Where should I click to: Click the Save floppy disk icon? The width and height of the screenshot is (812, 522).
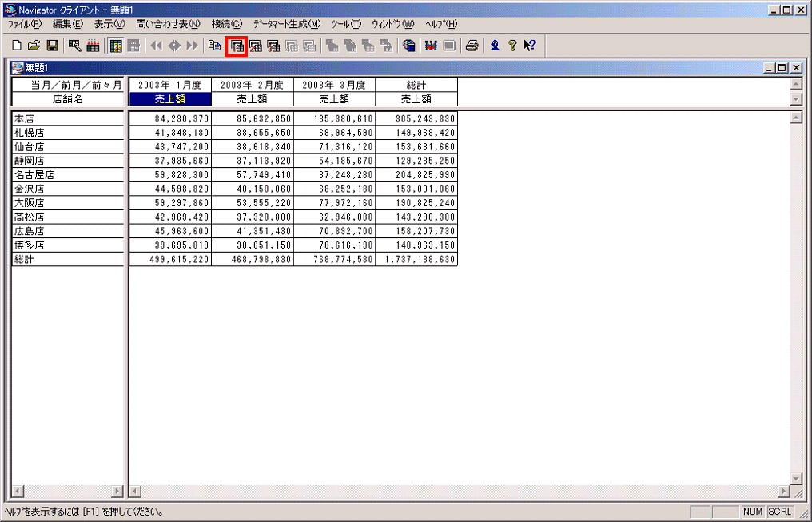pyautogui.click(x=52, y=46)
